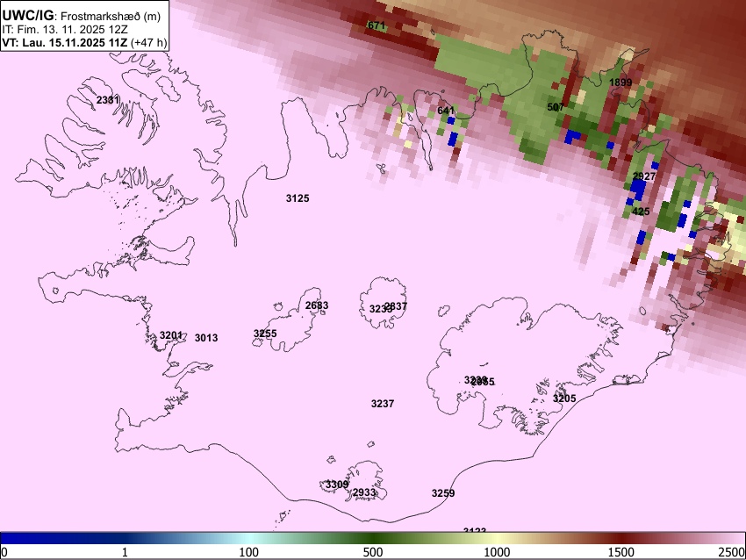Click the legend label 1000
The height and width of the screenshot is (560, 746).
click(497, 552)
